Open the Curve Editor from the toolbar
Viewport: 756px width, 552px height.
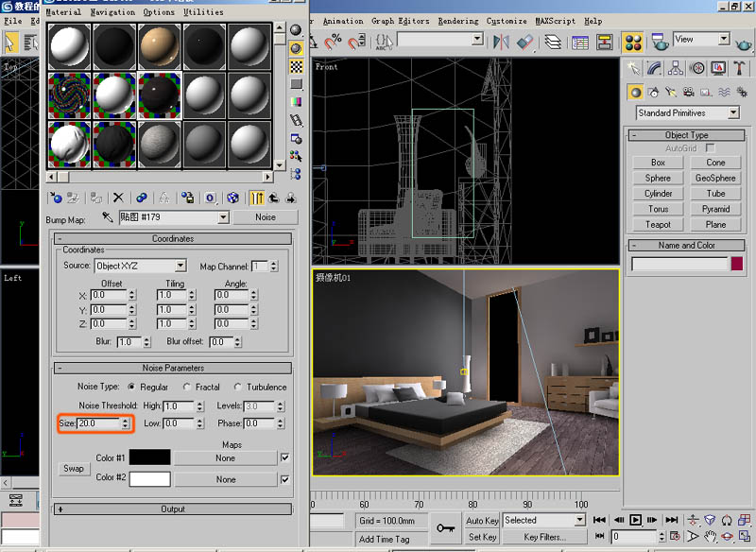(x=580, y=43)
